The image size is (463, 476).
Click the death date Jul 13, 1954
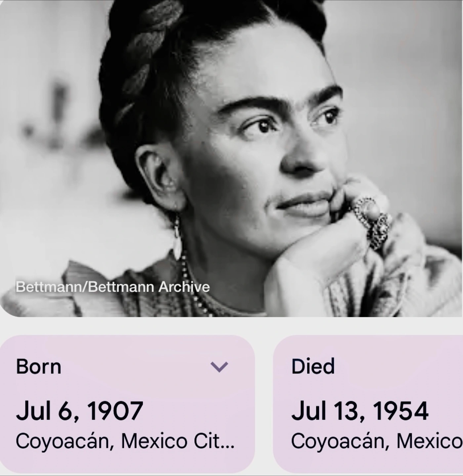coord(359,410)
